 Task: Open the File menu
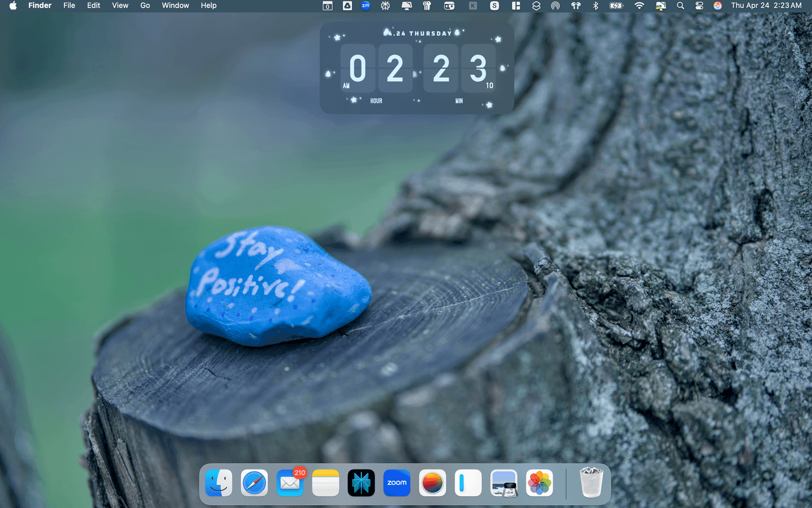tap(69, 6)
